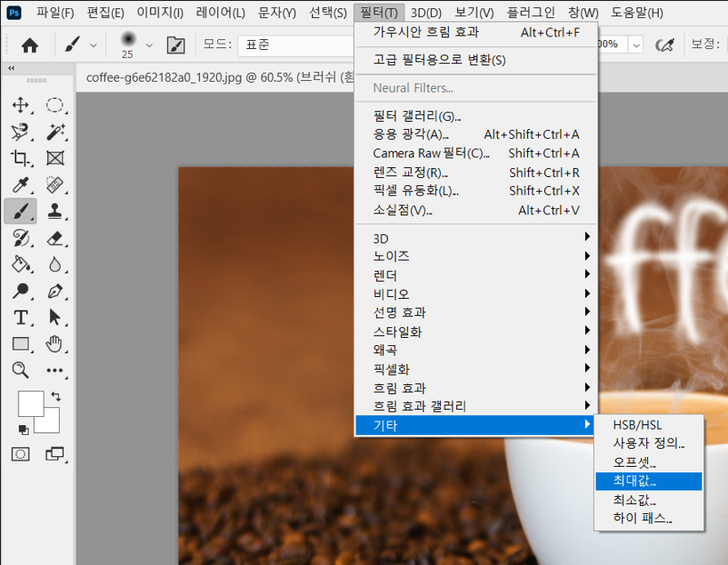This screenshot has height=565, width=728.
Task: Open the 선택(S) menu
Action: (x=328, y=13)
